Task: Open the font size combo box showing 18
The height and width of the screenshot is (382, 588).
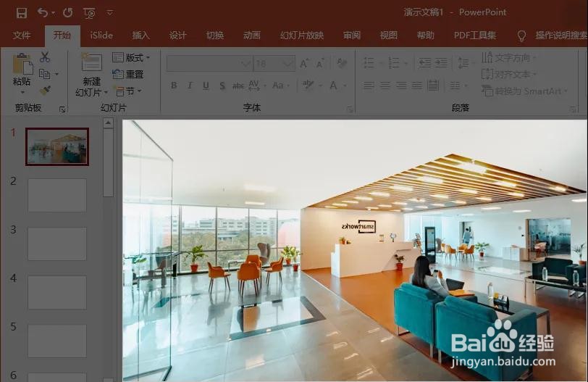Action: [x=274, y=64]
